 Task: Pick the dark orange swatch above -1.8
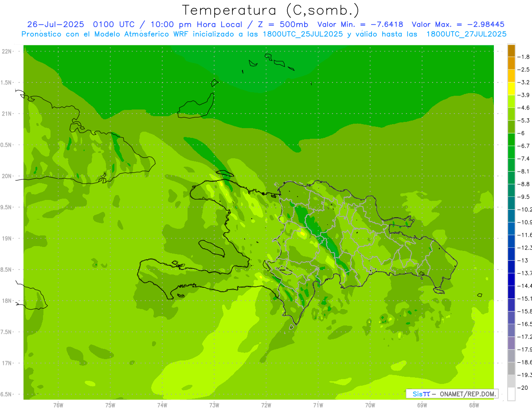click(511, 51)
